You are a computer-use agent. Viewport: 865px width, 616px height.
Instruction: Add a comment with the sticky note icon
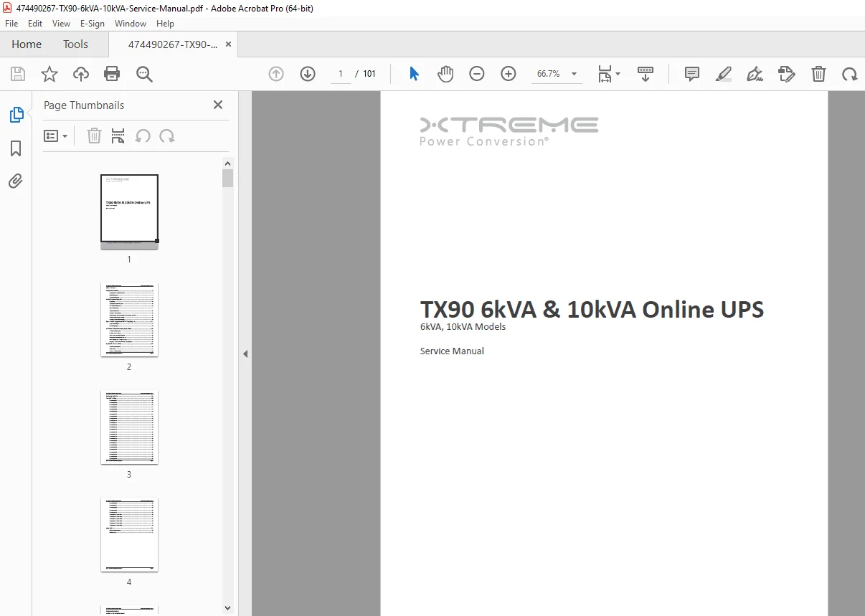(692, 74)
